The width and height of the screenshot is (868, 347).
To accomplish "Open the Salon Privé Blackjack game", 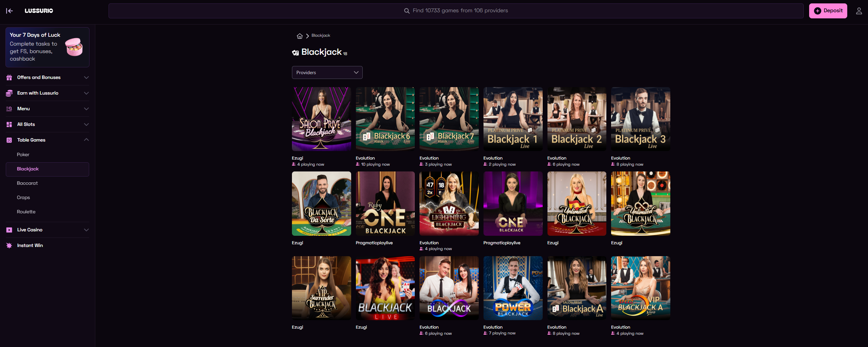I will pos(321,119).
